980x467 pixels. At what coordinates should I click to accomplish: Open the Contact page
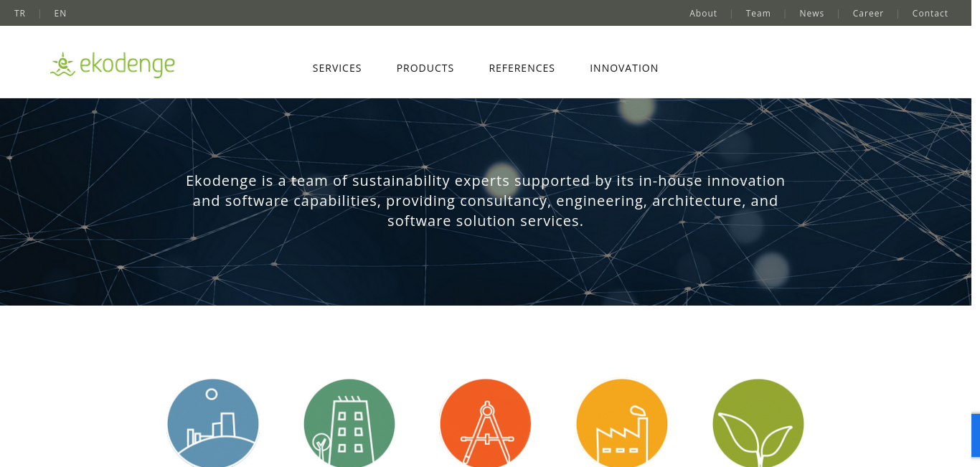[x=930, y=13]
